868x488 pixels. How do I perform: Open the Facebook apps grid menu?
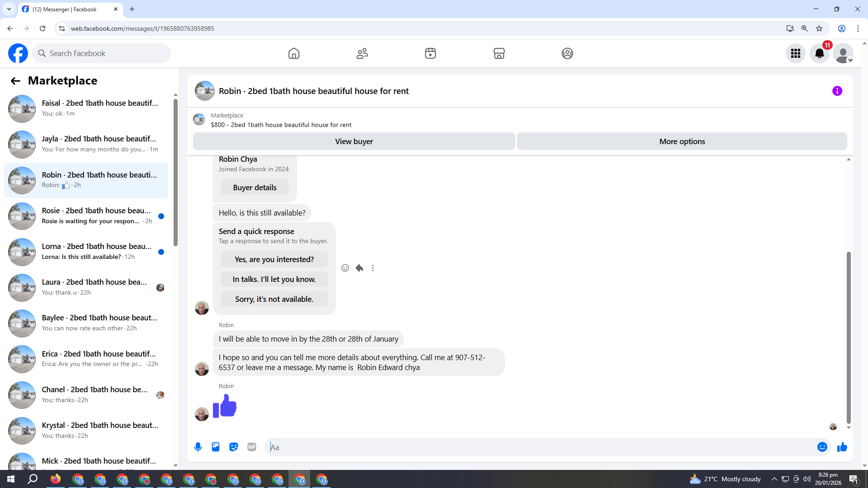point(796,53)
